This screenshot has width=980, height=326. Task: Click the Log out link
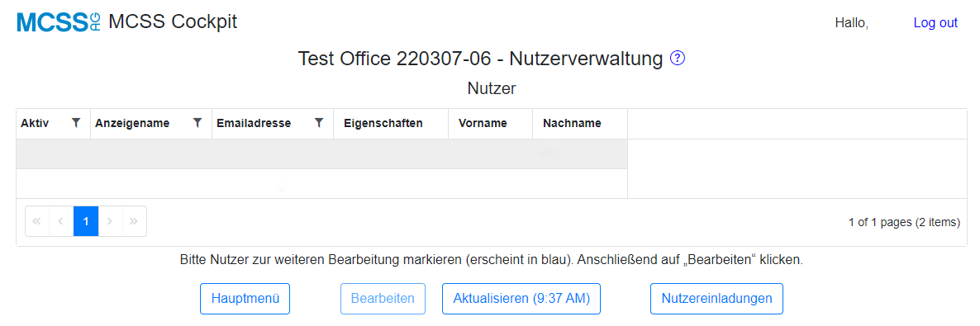click(935, 22)
